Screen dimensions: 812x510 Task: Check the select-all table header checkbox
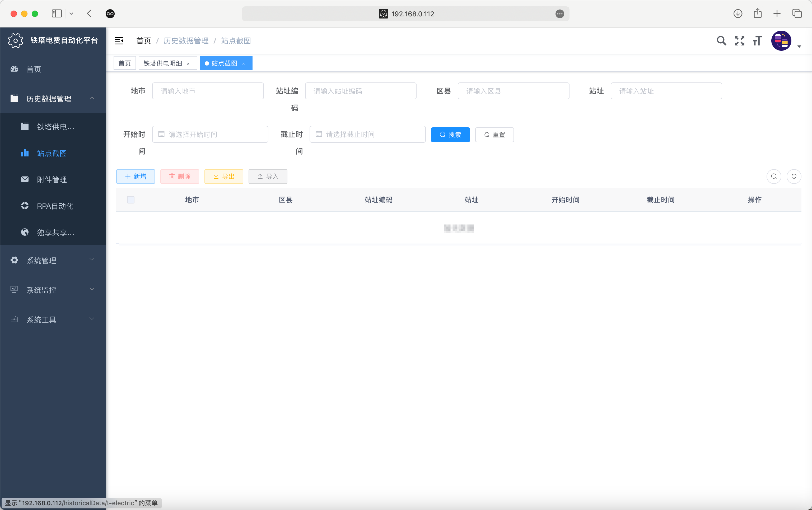pyautogui.click(x=131, y=200)
